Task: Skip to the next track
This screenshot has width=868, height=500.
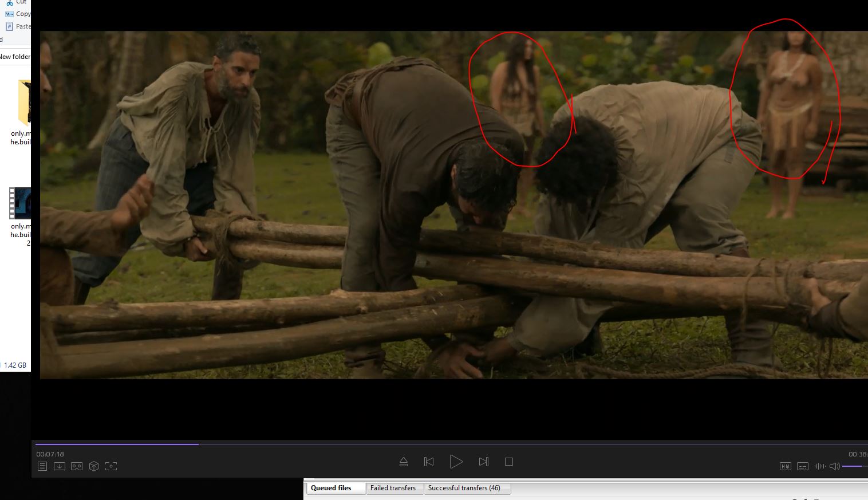Action: pos(483,462)
